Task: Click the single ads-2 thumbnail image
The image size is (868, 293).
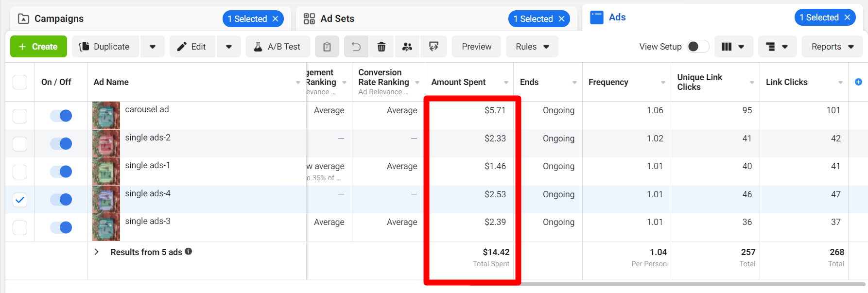Action: 106,143
